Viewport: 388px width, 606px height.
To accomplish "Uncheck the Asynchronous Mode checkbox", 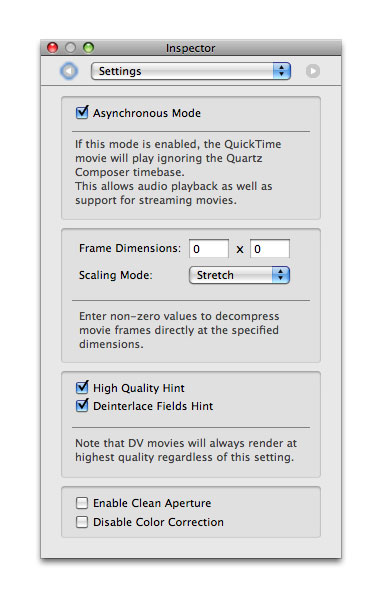I will [x=82, y=113].
